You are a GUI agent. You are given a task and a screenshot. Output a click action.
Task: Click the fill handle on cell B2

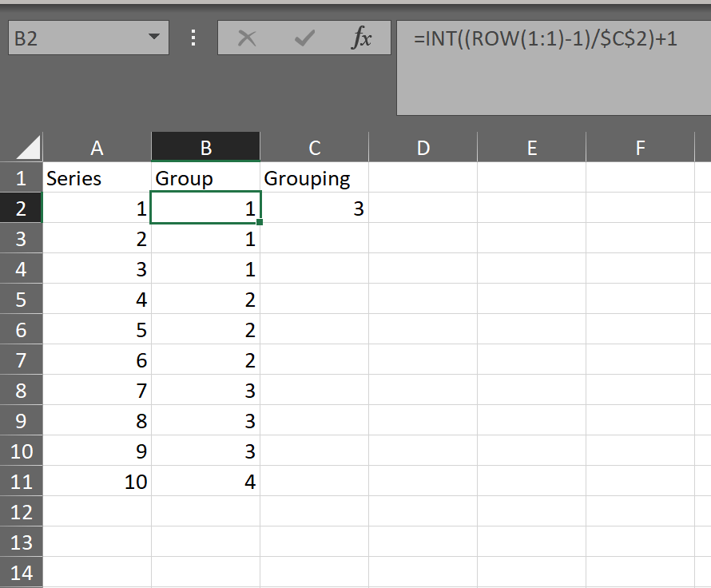pos(259,223)
